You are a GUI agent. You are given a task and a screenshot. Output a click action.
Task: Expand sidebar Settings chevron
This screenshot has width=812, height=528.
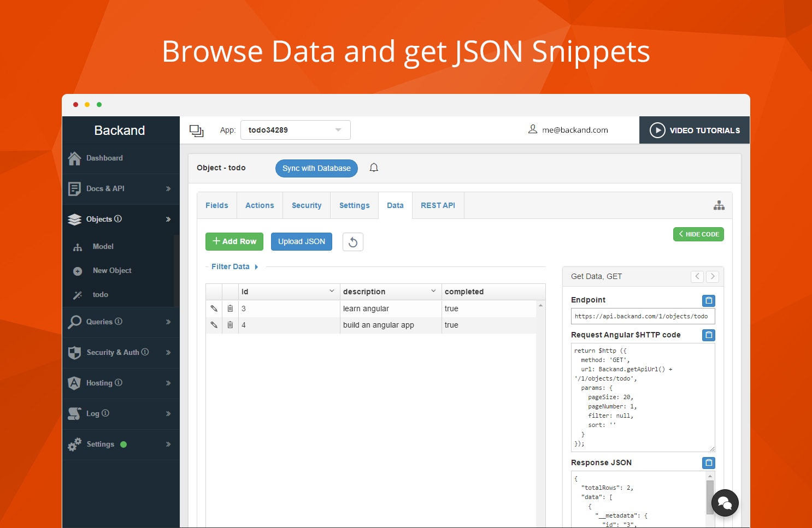point(168,444)
